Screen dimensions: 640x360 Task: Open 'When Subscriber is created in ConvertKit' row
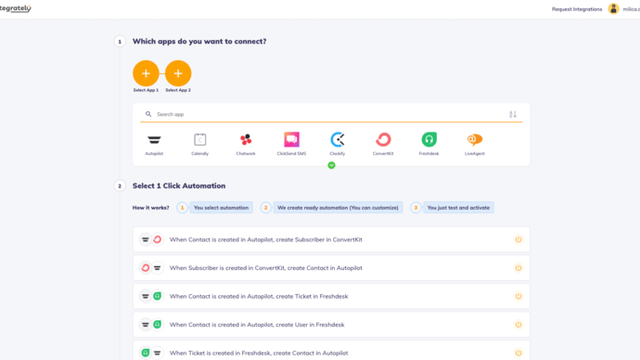331,268
